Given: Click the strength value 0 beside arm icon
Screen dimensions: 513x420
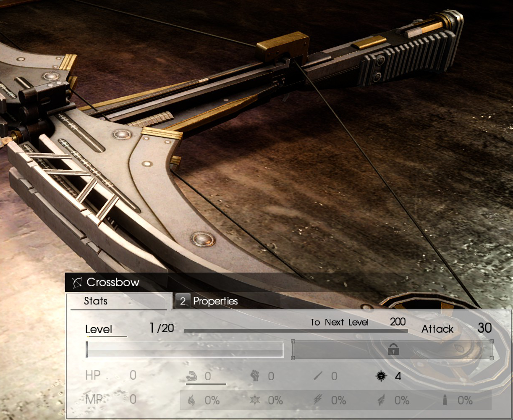Looking at the screenshot, I should tap(208, 376).
